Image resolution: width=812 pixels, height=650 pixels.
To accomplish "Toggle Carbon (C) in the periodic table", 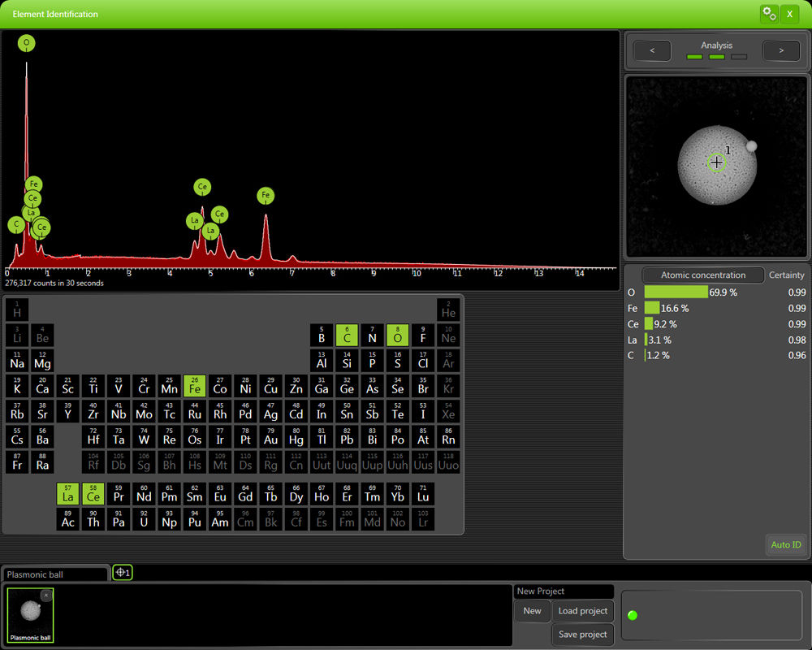I will [x=347, y=336].
